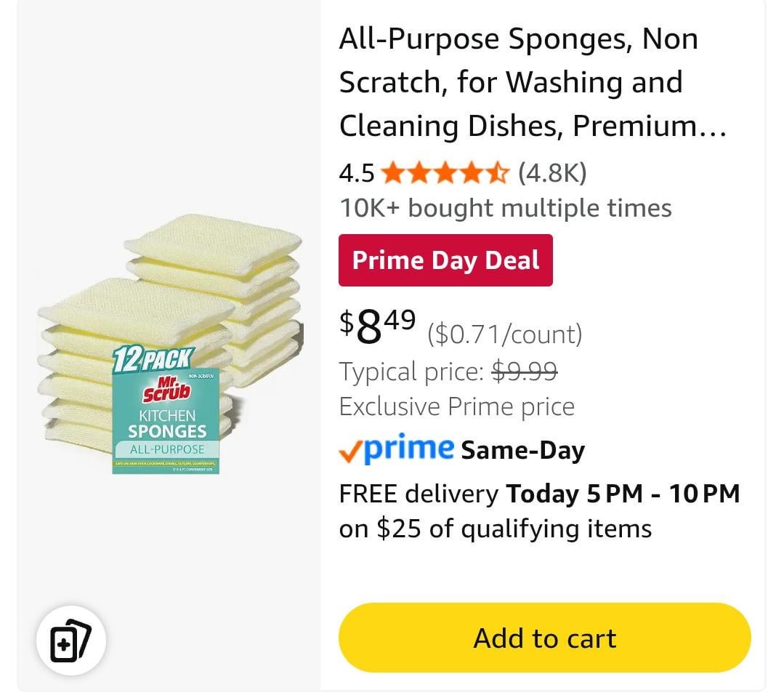The image size is (784, 698).
Task: Click the orange star rating icons
Action: (x=445, y=174)
